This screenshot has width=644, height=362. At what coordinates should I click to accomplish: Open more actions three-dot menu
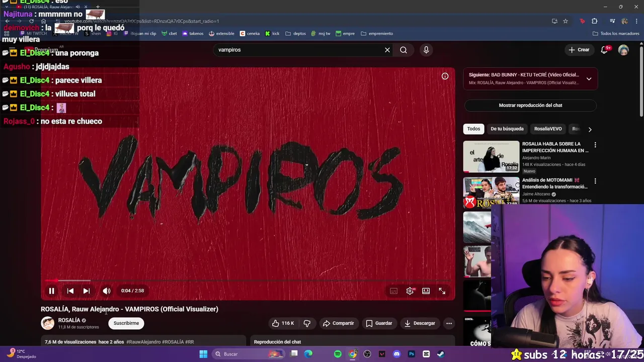coord(449,323)
